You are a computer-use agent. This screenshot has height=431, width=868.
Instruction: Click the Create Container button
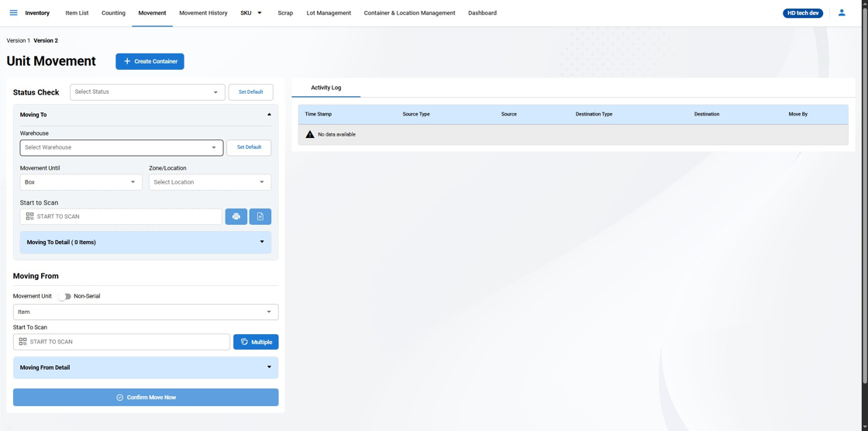coord(150,61)
